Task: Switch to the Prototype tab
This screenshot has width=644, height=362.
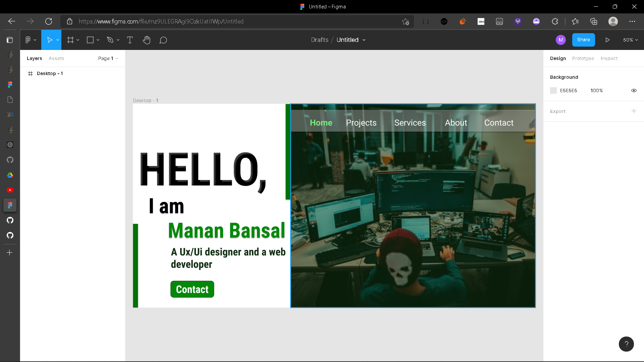Action: click(583, 58)
